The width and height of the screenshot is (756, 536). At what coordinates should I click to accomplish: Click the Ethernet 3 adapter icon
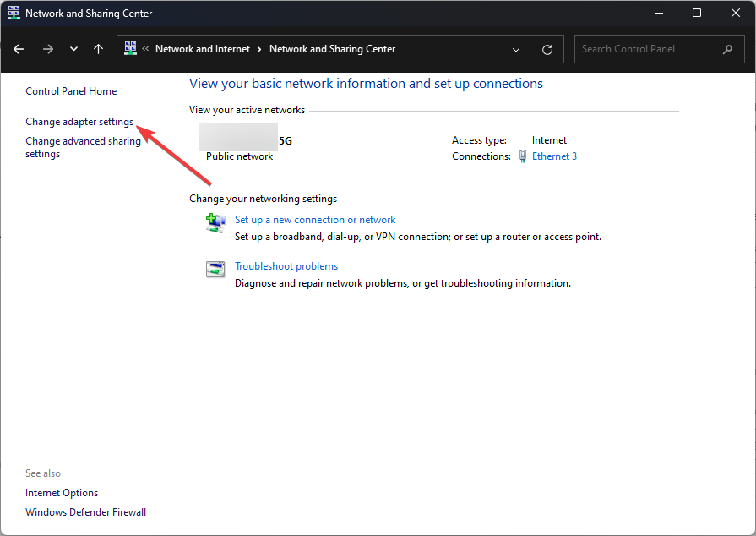pyautogui.click(x=523, y=156)
